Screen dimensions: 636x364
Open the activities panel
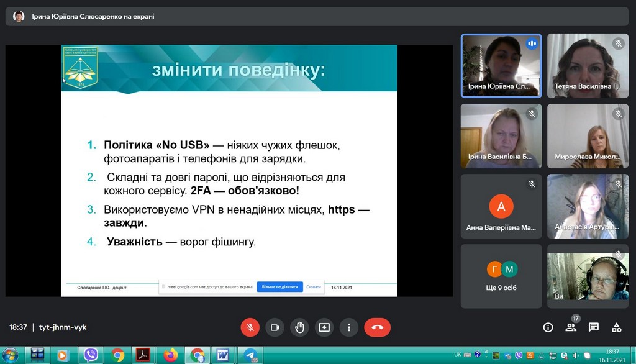click(x=617, y=327)
